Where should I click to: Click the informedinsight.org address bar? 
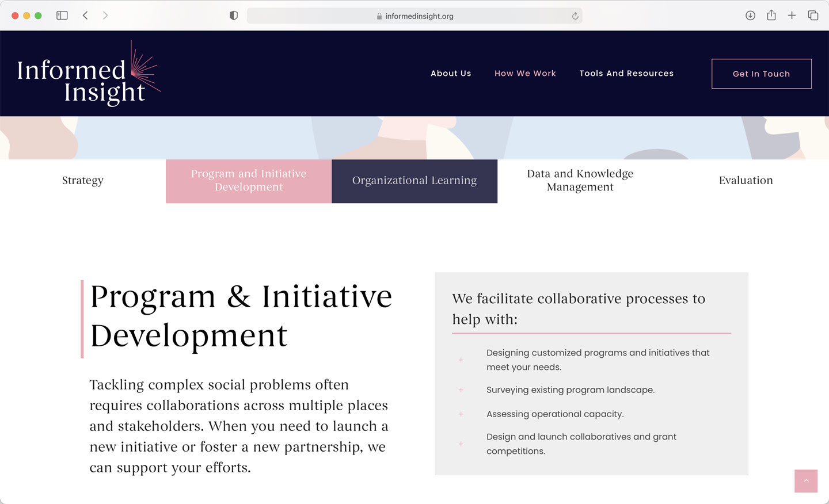pyautogui.click(x=414, y=16)
